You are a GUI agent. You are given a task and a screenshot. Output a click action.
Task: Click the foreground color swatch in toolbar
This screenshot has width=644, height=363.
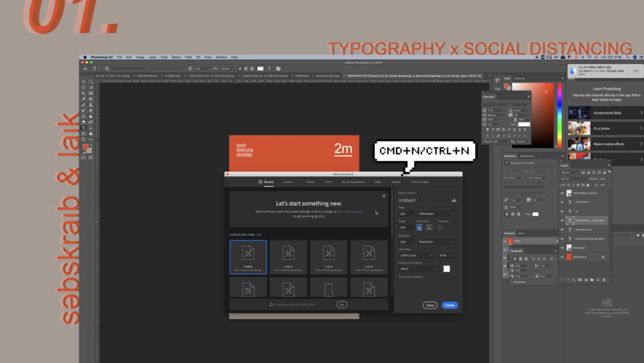pos(85,147)
